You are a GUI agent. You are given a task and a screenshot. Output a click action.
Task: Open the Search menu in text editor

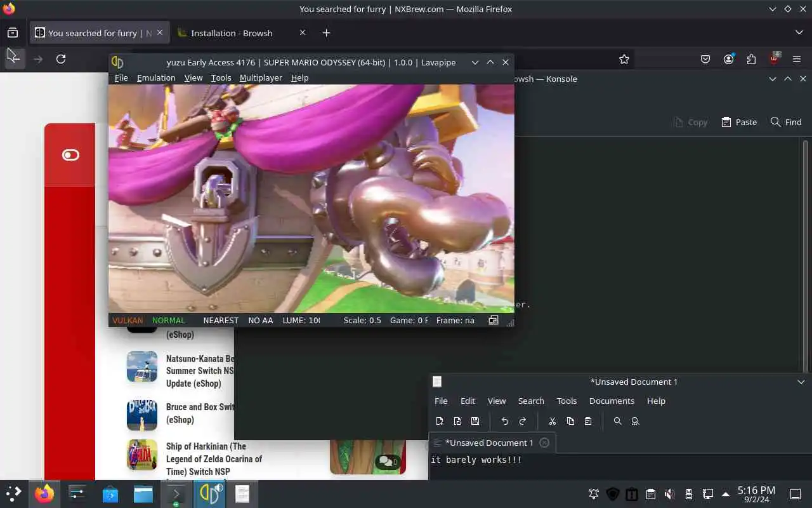pos(531,401)
